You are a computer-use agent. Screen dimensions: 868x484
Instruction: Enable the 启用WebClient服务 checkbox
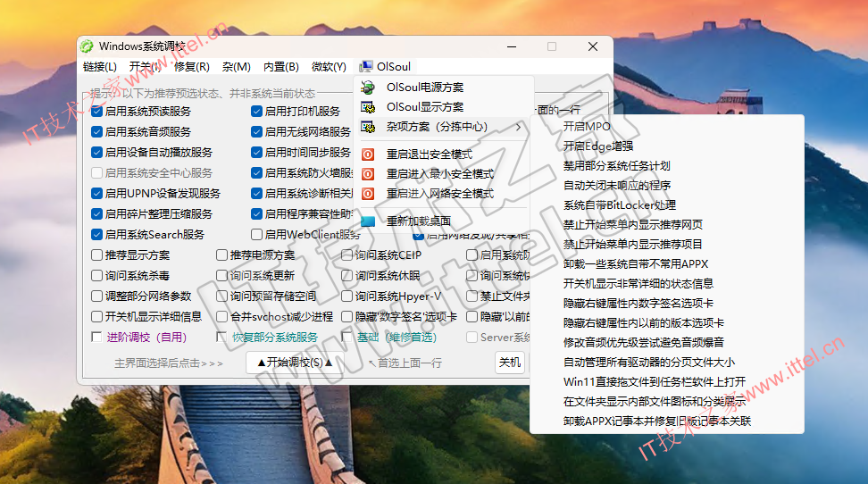click(x=257, y=235)
